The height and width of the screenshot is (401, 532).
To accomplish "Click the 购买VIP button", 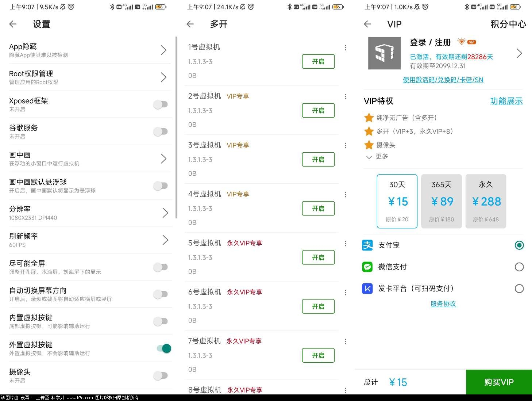I will point(499,382).
